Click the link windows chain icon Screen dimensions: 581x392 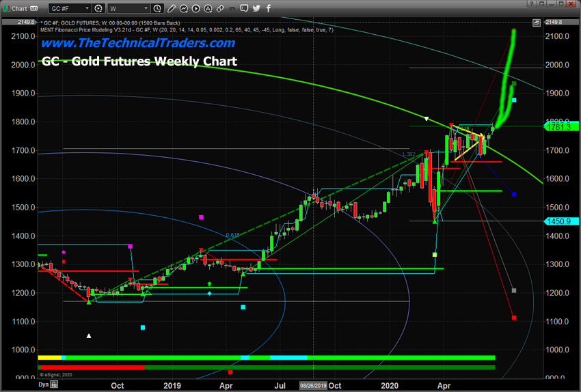(x=220, y=8)
